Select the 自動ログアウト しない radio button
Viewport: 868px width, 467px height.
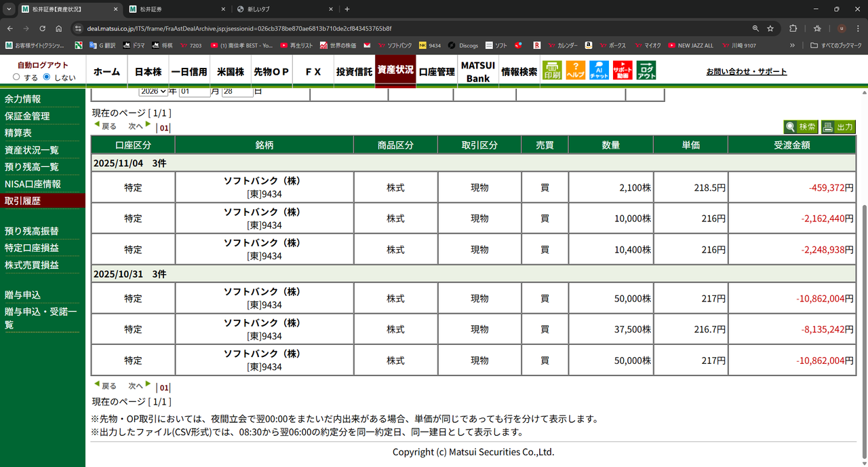tap(47, 77)
